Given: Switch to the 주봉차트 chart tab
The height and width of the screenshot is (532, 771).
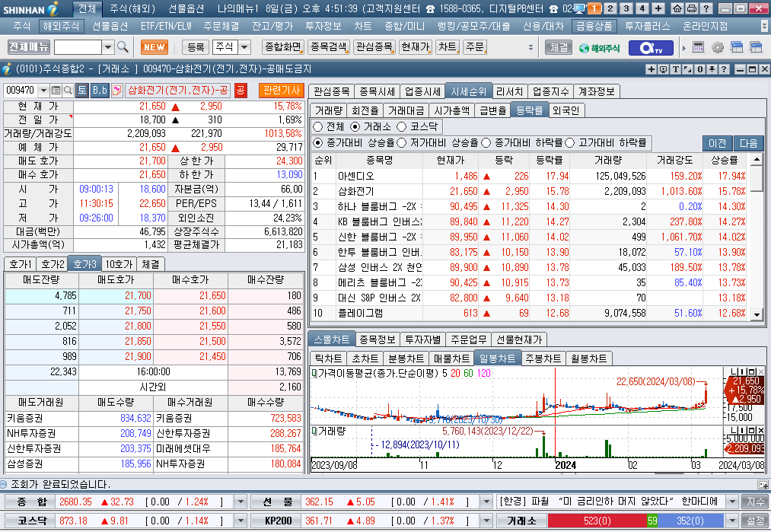Looking at the screenshot, I should pos(543,359).
